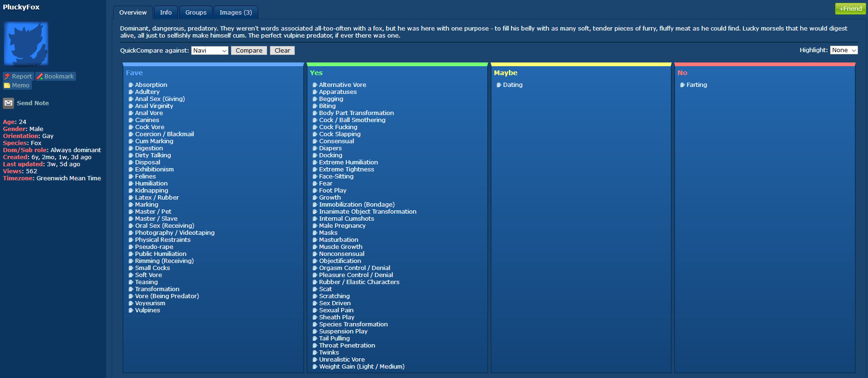
Task: Click the tag icon beside Apparatuses
Action: pos(315,92)
